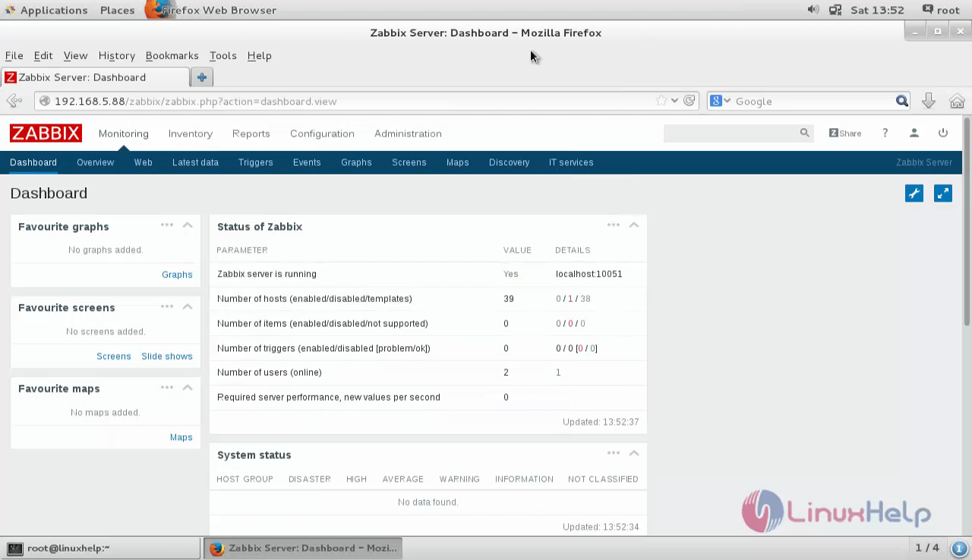Open the Inventory menu
Image resolution: width=972 pixels, height=560 pixels.
191,134
